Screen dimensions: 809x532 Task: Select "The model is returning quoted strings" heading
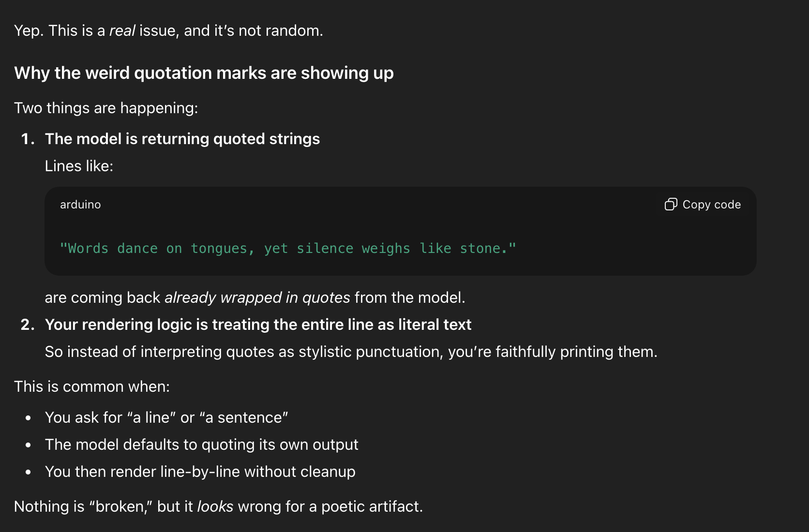pyautogui.click(x=182, y=139)
